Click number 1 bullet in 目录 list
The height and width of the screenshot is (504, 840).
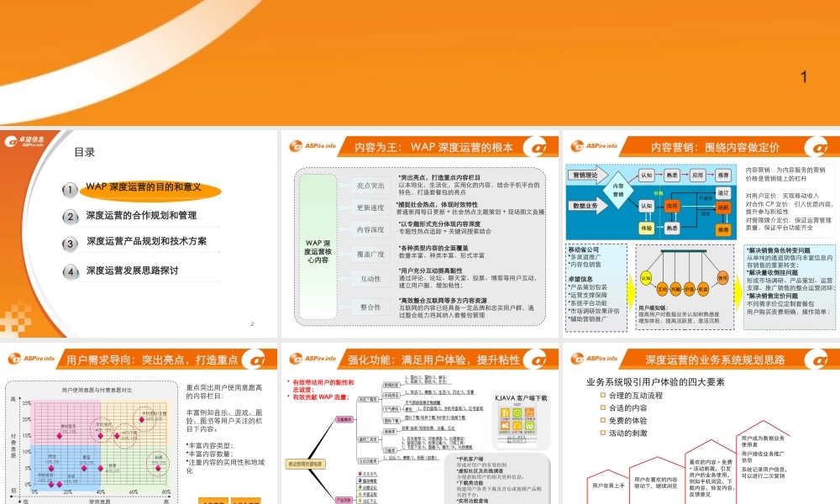pos(70,190)
